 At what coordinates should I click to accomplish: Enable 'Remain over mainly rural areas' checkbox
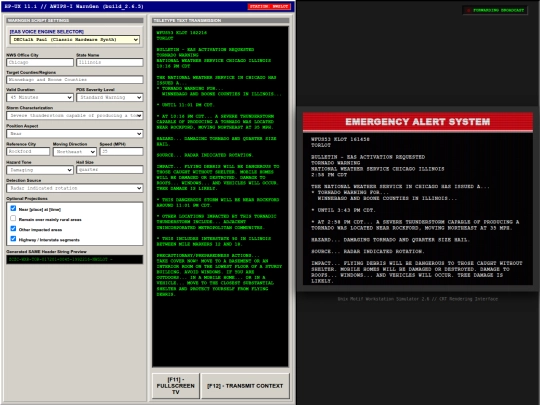[13, 218]
